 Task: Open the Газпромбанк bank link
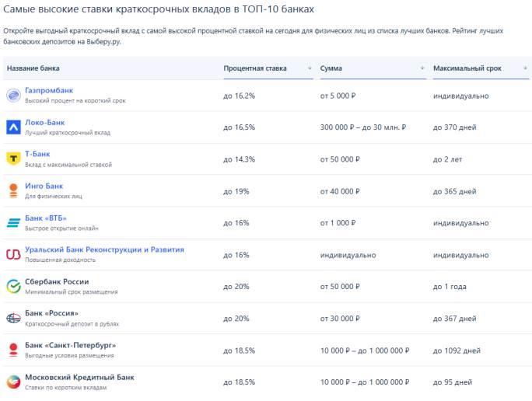coord(49,91)
